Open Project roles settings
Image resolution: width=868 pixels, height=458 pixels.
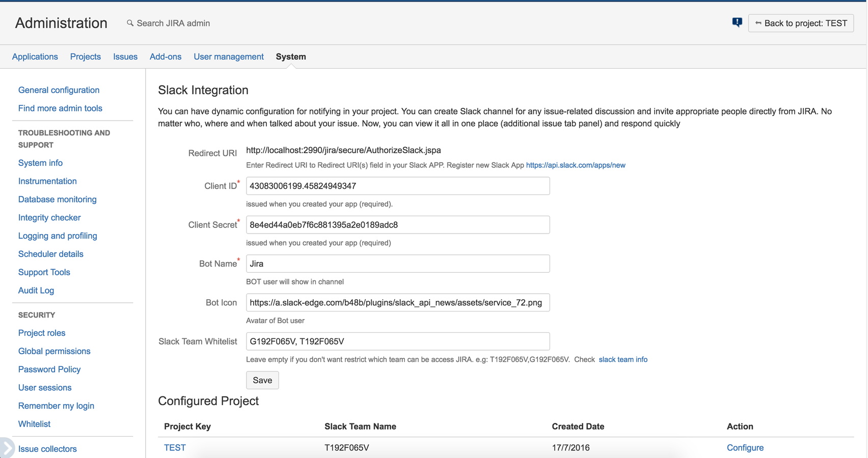tap(42, 333)
